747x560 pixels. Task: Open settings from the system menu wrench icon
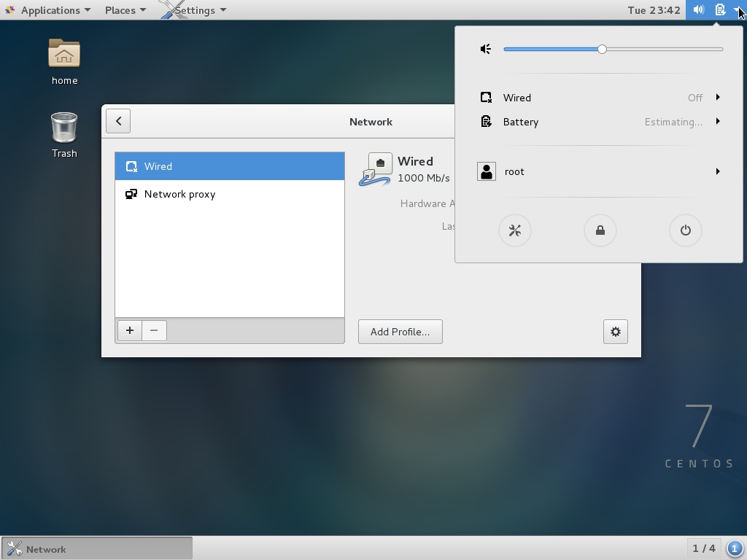coord(514,230)
